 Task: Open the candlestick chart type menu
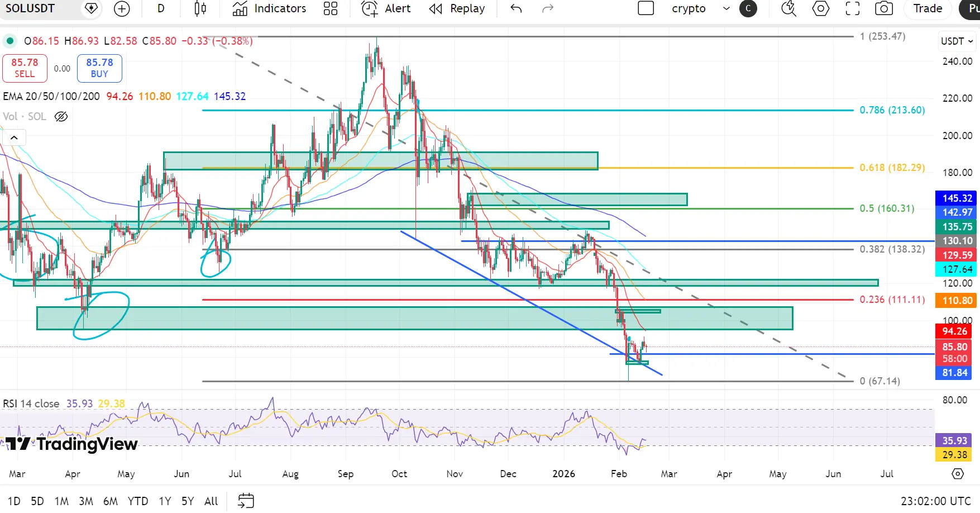coord(200,8)
